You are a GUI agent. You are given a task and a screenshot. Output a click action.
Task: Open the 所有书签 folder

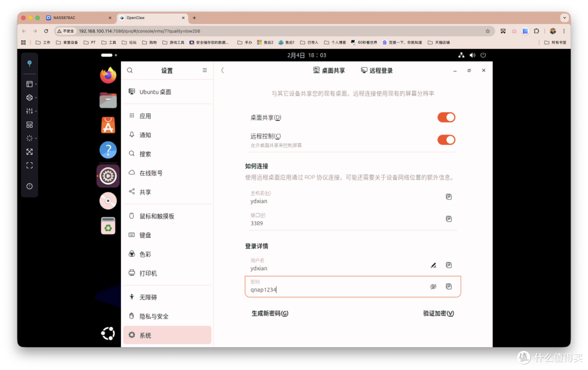[x=555, y=43]
